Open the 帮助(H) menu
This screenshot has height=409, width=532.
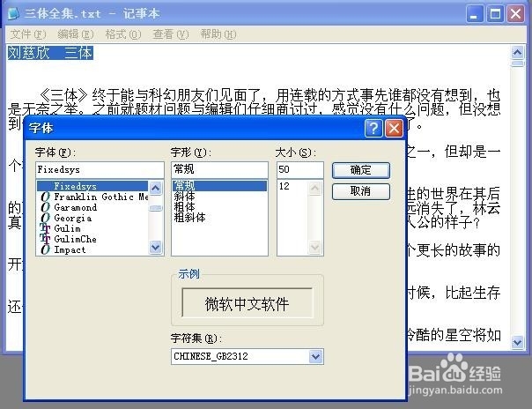click(x=218, y=34)
